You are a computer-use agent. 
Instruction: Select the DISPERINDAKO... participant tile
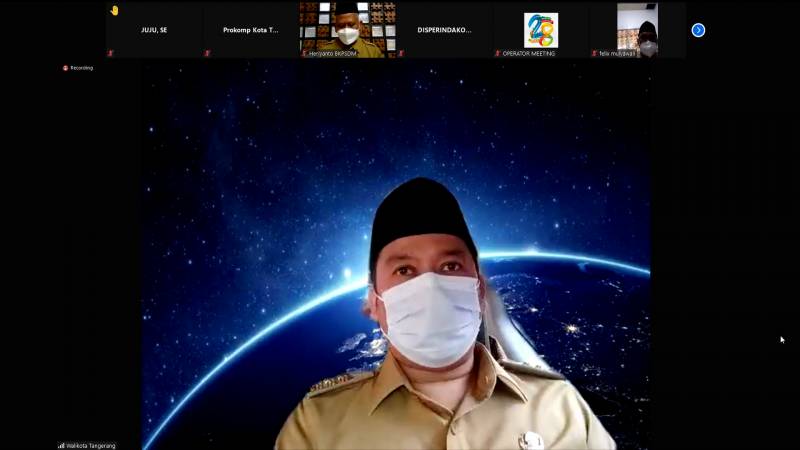coord(444,30)
